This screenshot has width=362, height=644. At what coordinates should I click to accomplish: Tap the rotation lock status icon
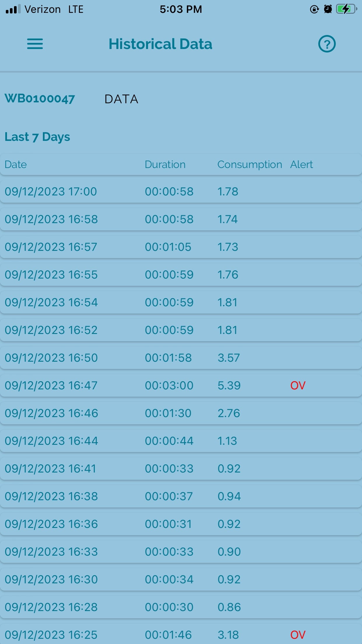(314, 9)
